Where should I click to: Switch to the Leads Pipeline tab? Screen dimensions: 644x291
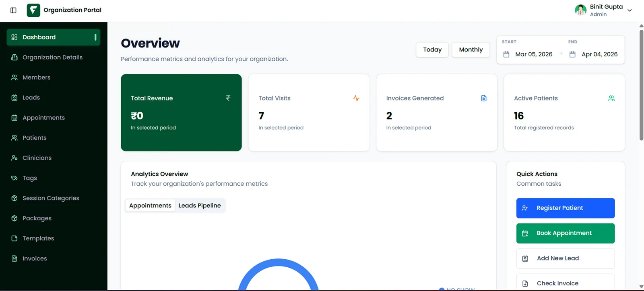(x=200, y=205)
